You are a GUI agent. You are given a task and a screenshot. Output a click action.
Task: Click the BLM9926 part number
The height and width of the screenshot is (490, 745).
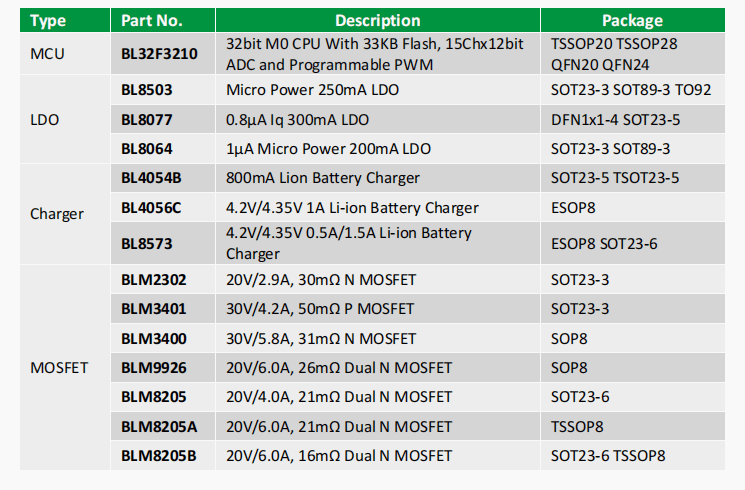point(153,367)
